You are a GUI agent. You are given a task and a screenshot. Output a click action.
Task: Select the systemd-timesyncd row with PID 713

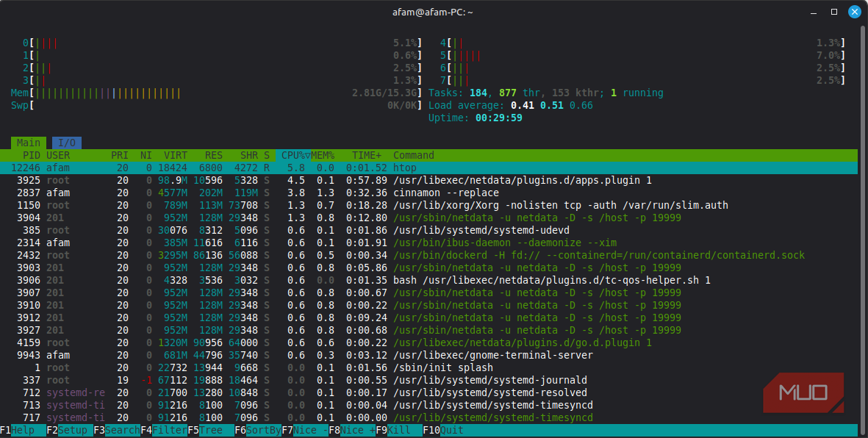click(x=429, y=406)
